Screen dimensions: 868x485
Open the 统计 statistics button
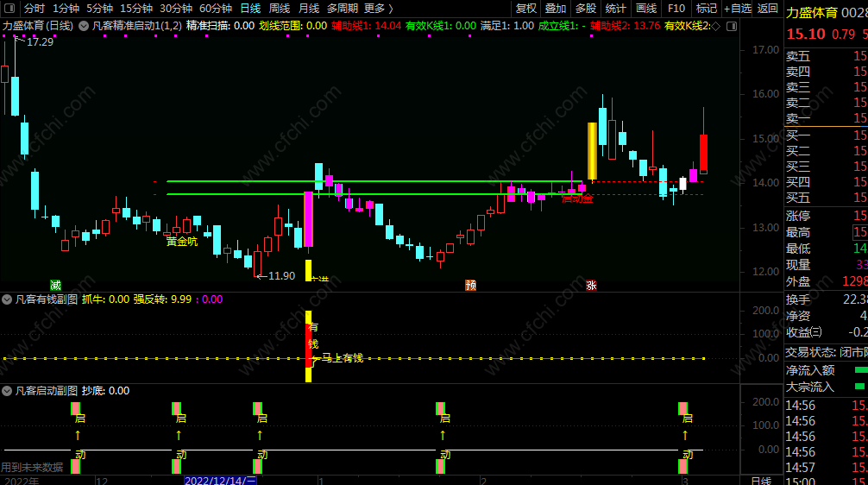615,9
